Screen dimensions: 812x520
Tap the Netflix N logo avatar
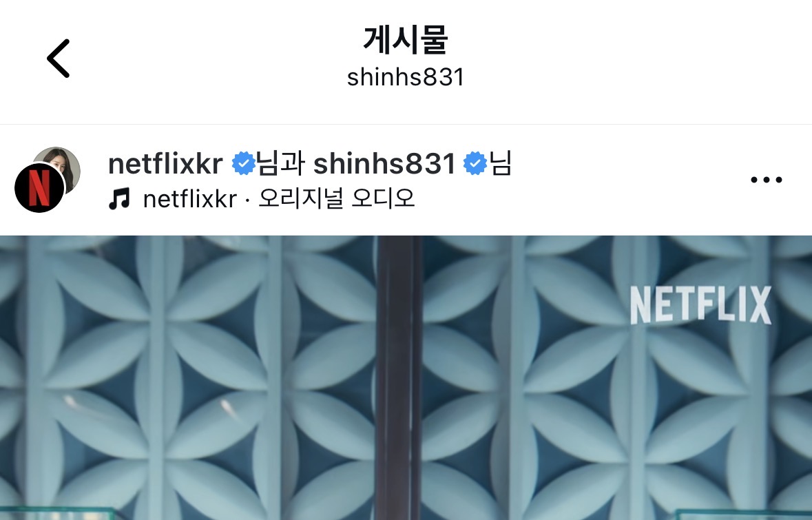(x=39, y=187)
